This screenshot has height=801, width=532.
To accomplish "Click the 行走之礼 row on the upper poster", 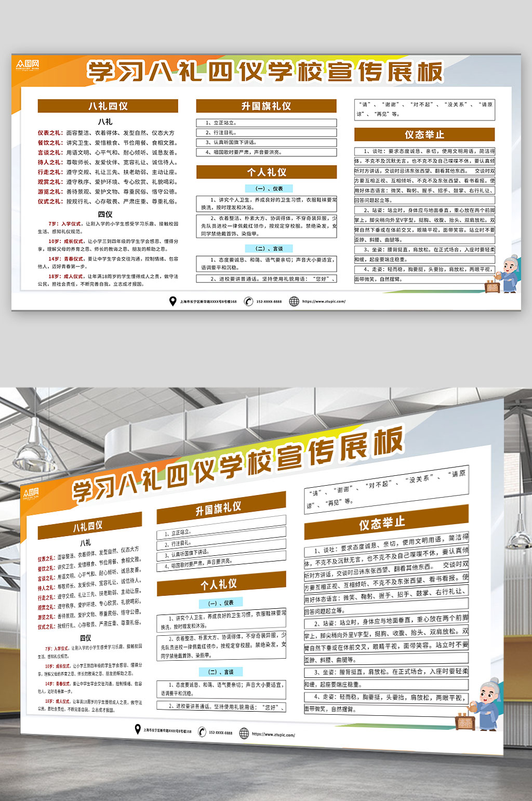I will tap(107, 172).
